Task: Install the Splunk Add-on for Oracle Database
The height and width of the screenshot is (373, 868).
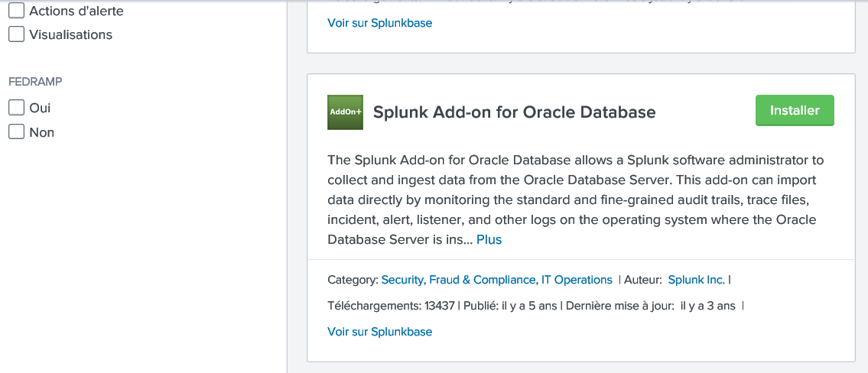Action: click(795, 111)
